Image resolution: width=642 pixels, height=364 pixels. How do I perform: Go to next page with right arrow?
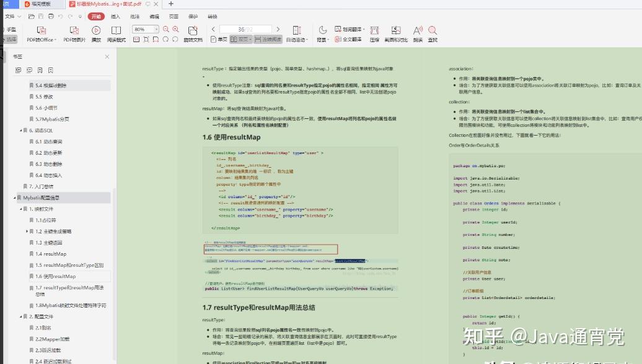click(277, 28)
